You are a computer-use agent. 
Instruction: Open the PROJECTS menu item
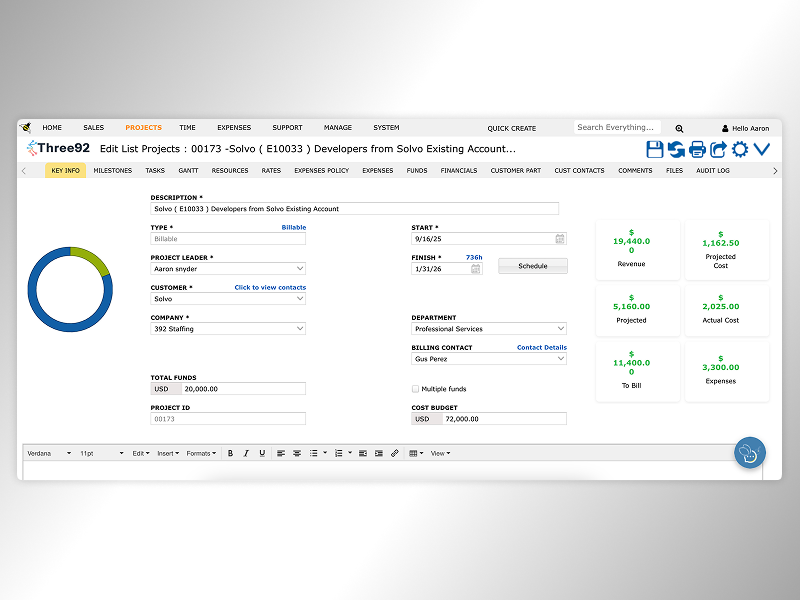pos(143,127)
